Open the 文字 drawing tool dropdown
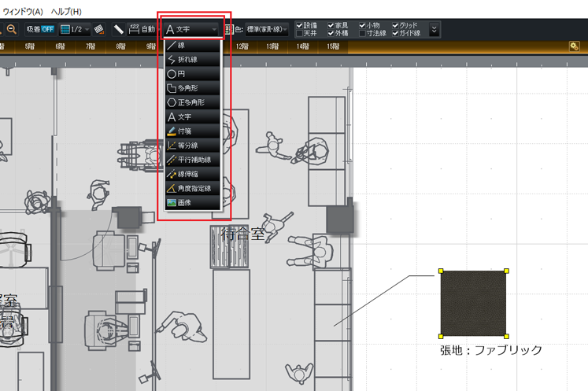Viewport: 588px width, 391px height. (191, 29)
